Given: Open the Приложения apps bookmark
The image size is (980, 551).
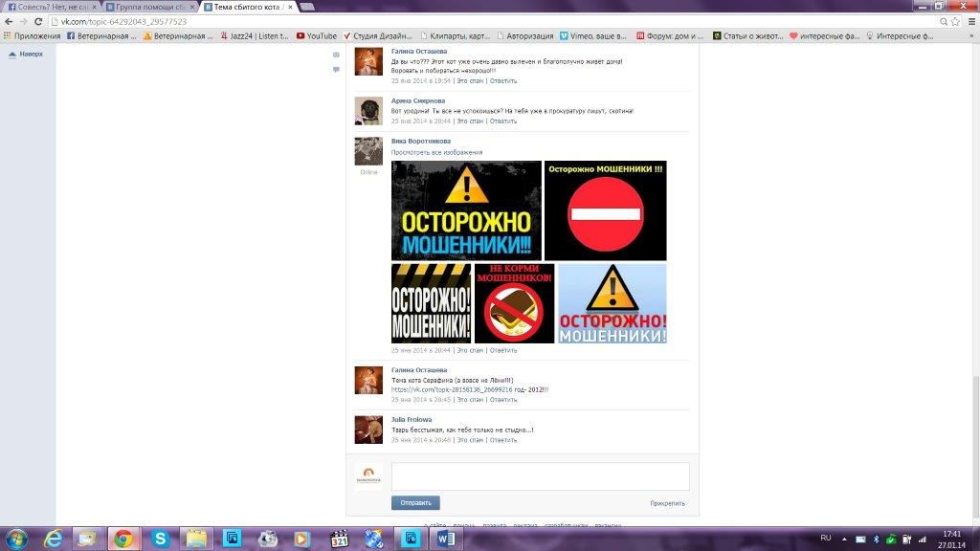Looking at the screenshot, I should click(32, 36).
